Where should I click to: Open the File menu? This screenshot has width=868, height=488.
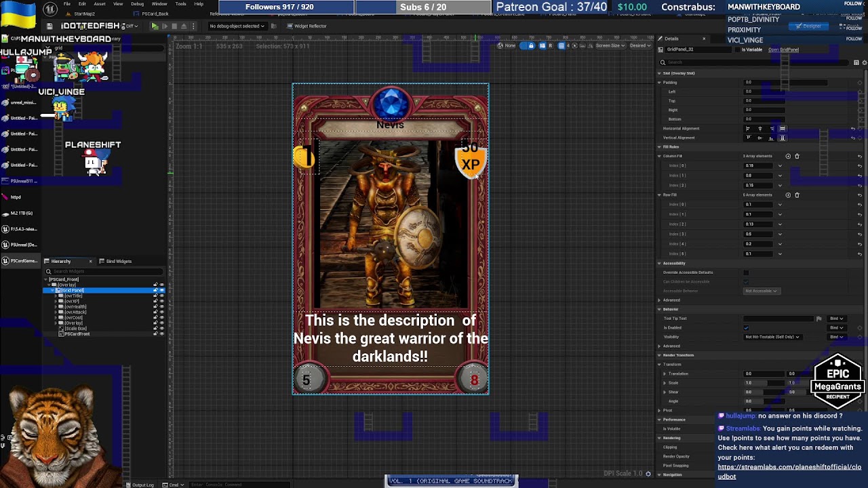(67, 4)
